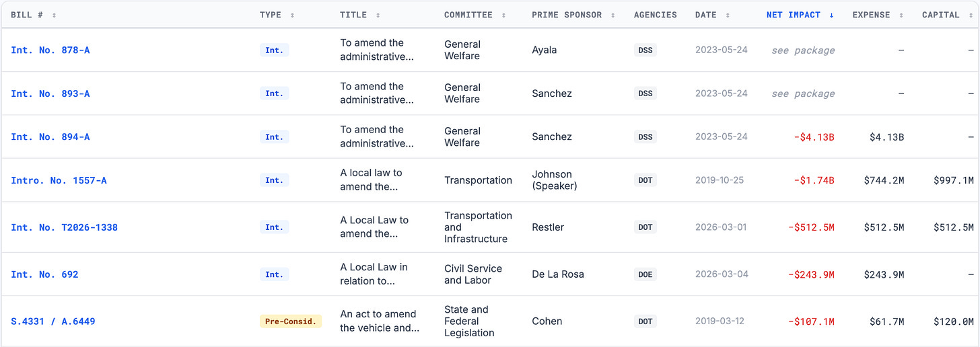This screenshot has width=980, height=347.
Task: Select the DOE agency tag
Action: point(645,274)
